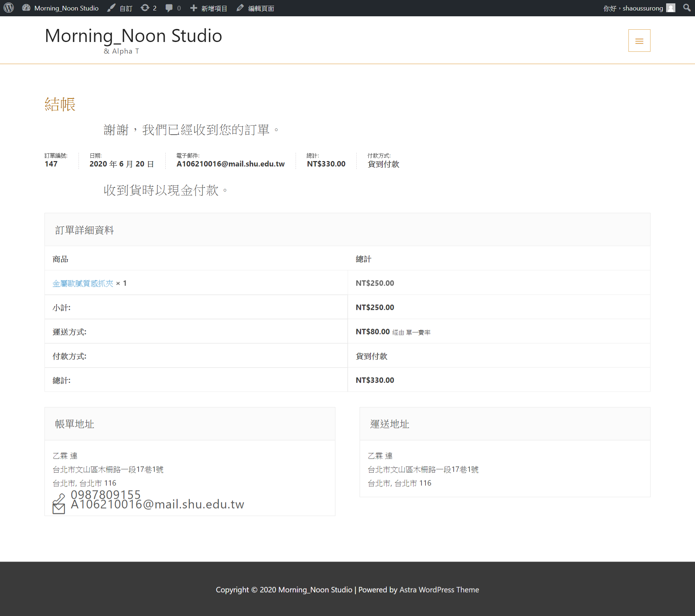Click the user avatar thumbnail
Viewport: 695px width, 616px height.
(671, 8)
